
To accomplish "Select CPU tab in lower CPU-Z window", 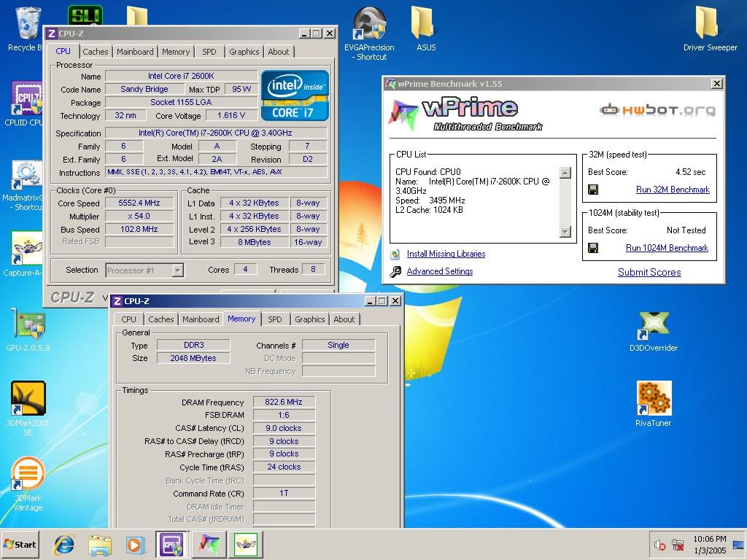I will (x=128, y=319).
